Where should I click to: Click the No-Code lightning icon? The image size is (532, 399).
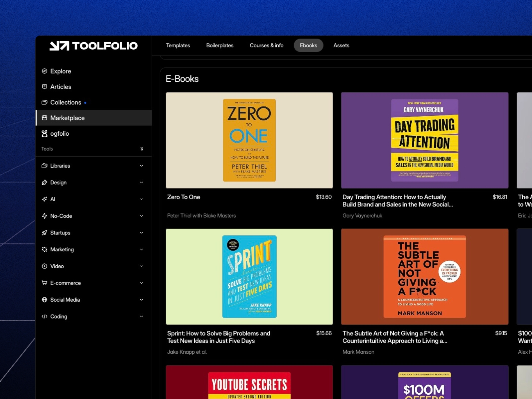click(x=45, y=216)
